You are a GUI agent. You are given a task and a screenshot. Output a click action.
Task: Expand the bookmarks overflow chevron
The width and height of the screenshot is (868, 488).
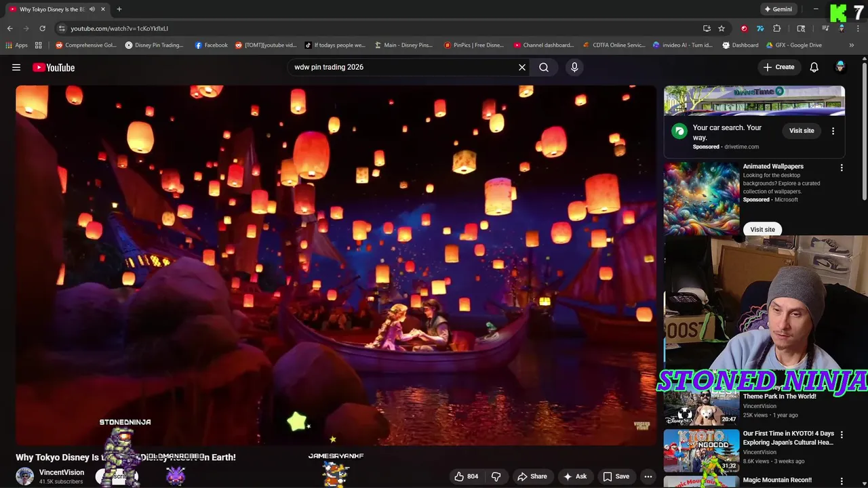click(x=852, y=45)
